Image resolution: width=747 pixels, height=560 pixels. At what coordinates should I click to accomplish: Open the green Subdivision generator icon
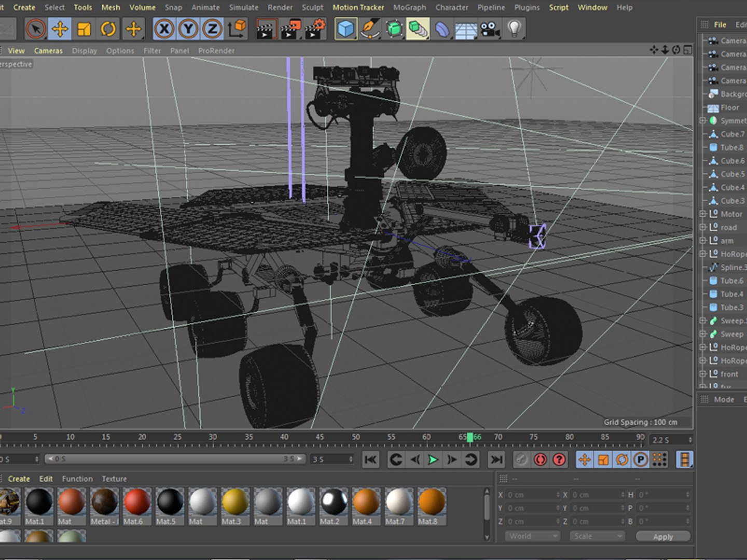[394, 29]
